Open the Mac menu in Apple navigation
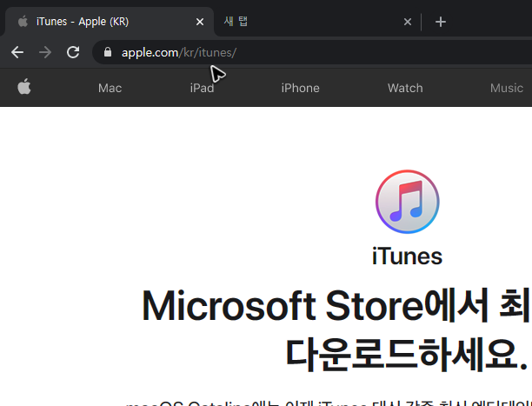Viewport: 532px width, 406px height. point(110,89)
